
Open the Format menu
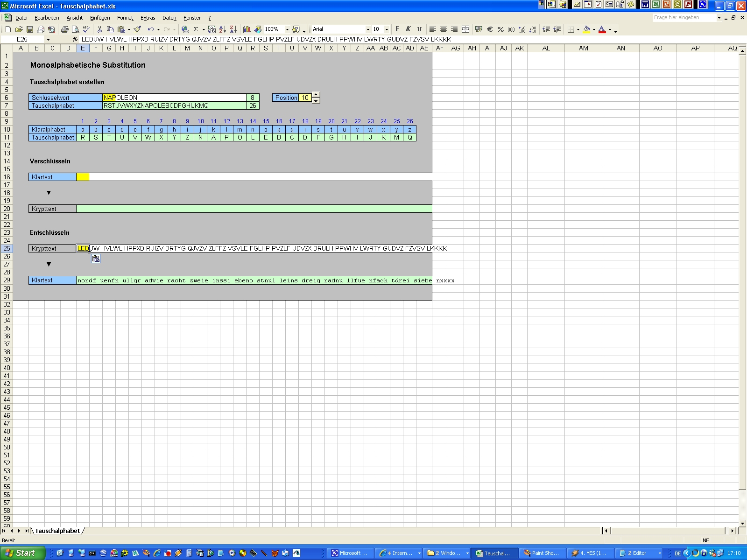(125, 18)
